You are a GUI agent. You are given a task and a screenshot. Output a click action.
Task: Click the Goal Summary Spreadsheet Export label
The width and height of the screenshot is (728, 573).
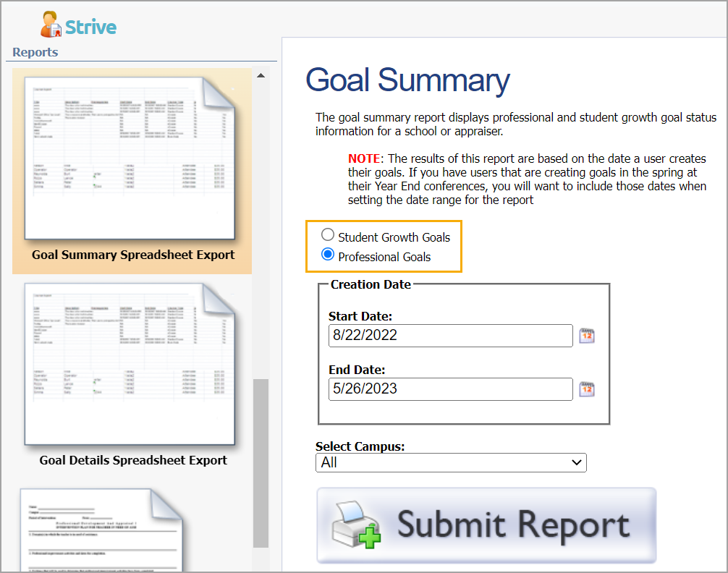[133, 255]
